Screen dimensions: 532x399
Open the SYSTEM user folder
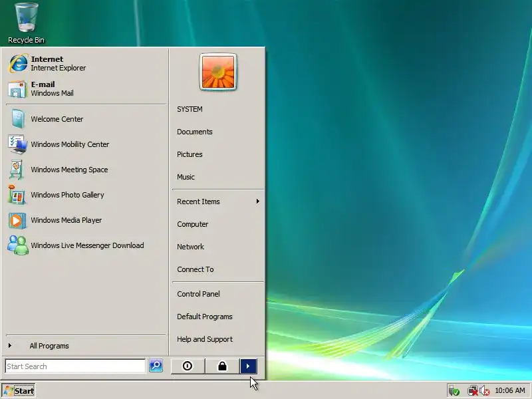pos(190,109)
